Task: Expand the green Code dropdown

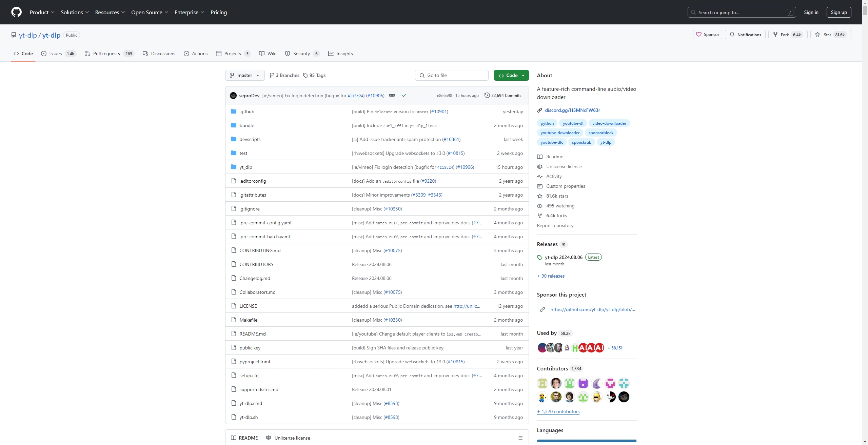Action: pyautogui.click(x=511, y=75)
